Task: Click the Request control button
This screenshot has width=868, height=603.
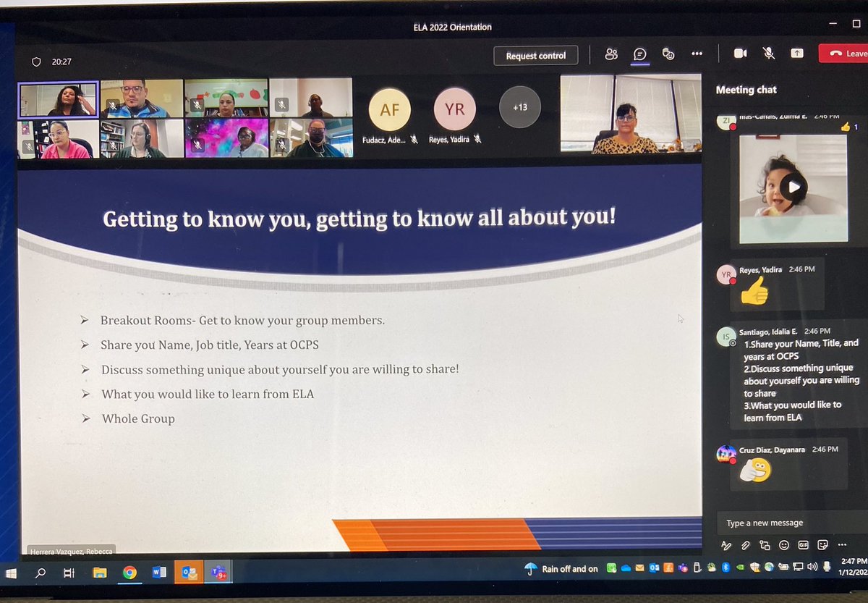Action: coord(536,56)
